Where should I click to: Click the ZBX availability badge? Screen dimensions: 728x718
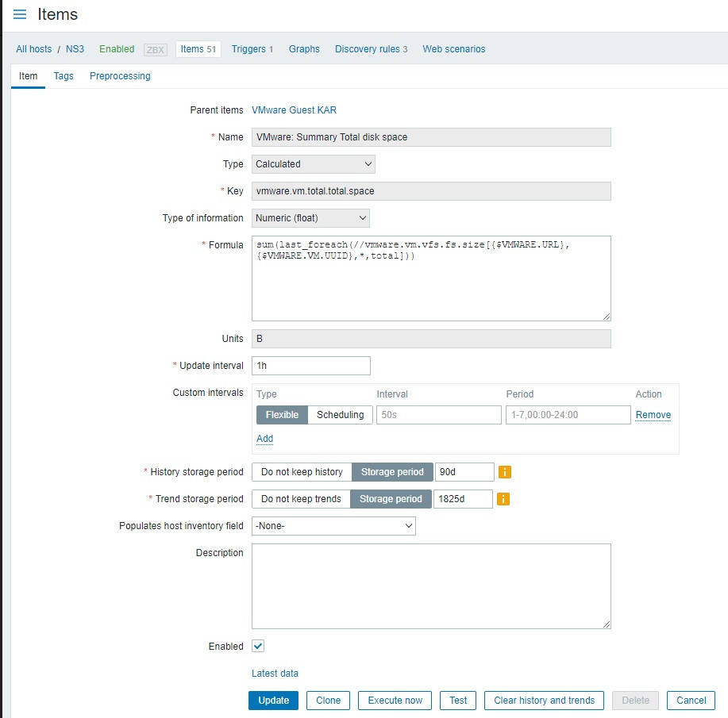[156, 50]
